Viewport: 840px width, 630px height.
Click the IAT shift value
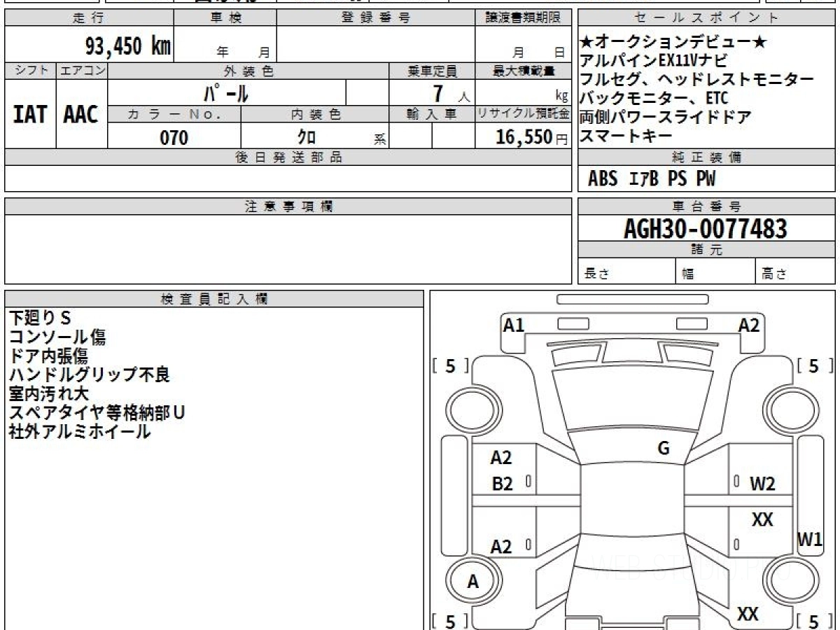click(30, 115)
